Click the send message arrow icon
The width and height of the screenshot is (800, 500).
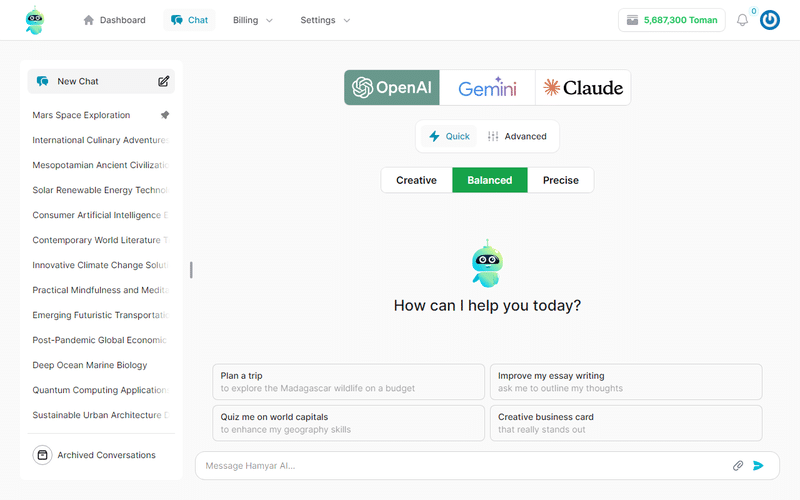[x=758, y=465]
